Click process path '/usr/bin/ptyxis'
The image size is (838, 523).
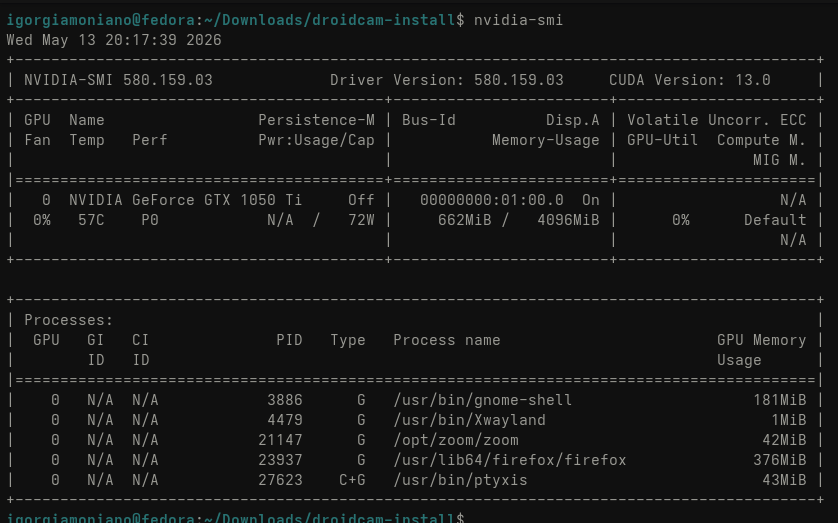click(x=460, y=480)
